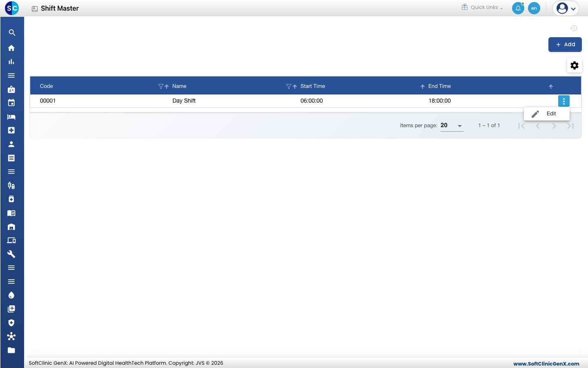
Task: Open the devices icon in sidebar
Action: (11, 240)
